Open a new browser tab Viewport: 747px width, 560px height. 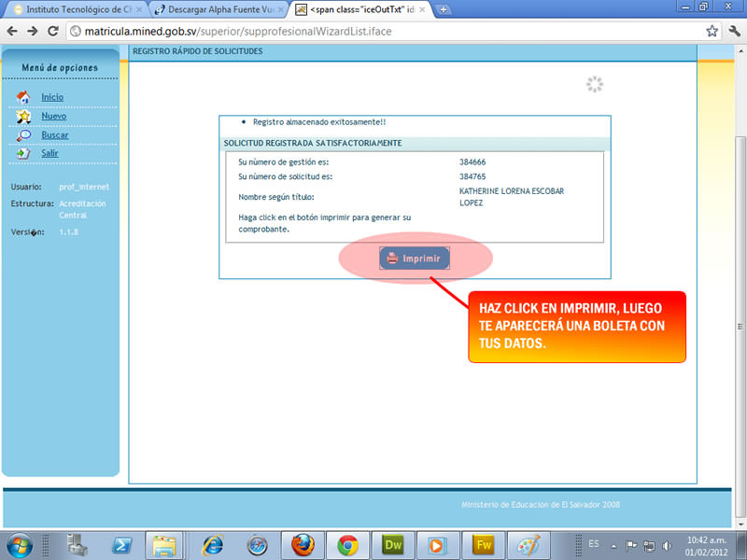[x=444, y=9]
